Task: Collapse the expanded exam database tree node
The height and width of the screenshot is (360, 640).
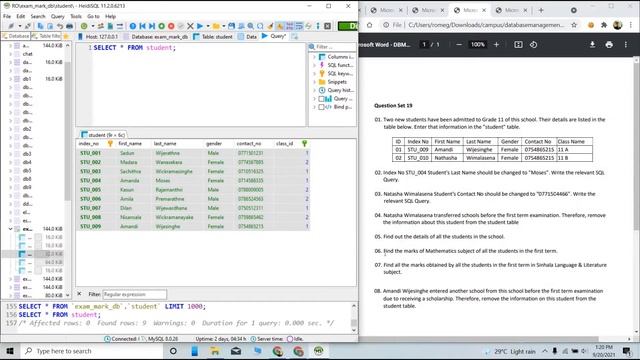Action: (x=10, y=229)
